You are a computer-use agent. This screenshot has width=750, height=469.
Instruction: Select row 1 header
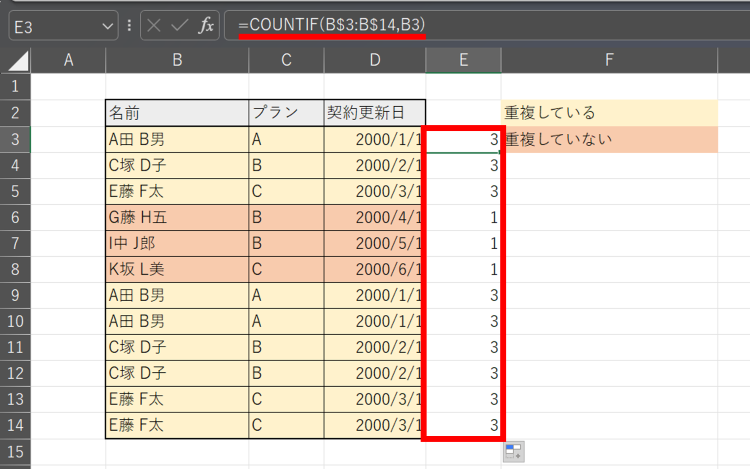[15, 87]
